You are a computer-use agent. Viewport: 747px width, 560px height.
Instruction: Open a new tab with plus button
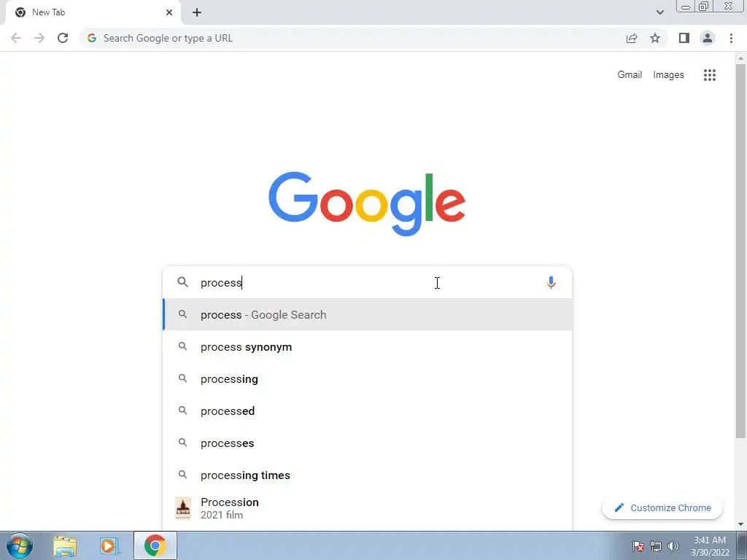coord(197,12)
